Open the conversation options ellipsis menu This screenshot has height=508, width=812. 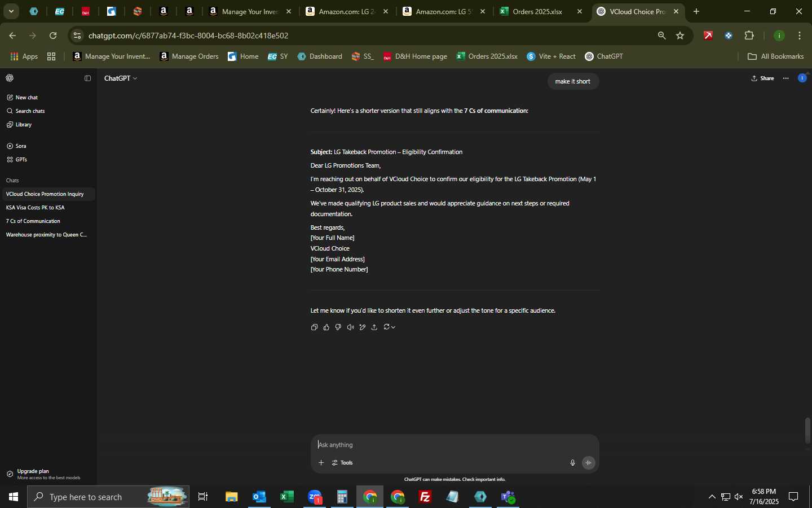786,78
